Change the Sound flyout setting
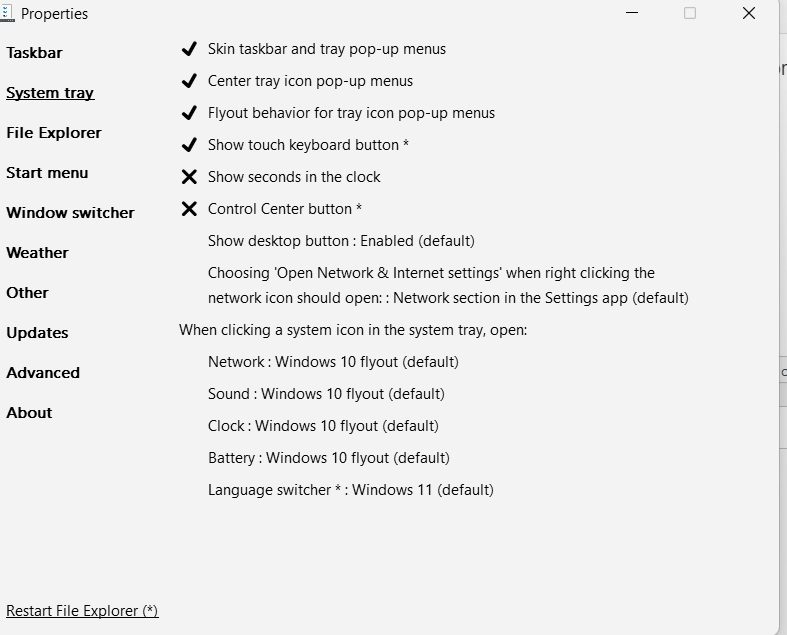The image size is (787, 635). [326, 394]
